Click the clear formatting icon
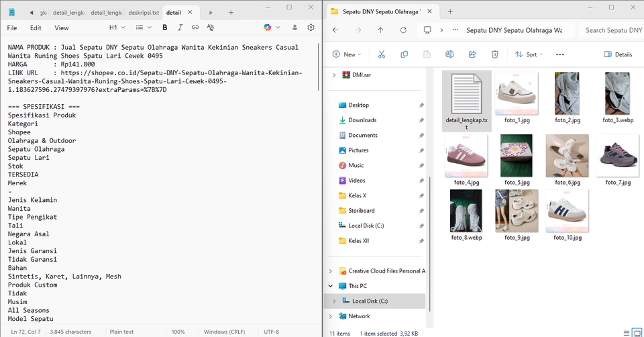This screenshot has width=644, height=337. click(211, 28)
